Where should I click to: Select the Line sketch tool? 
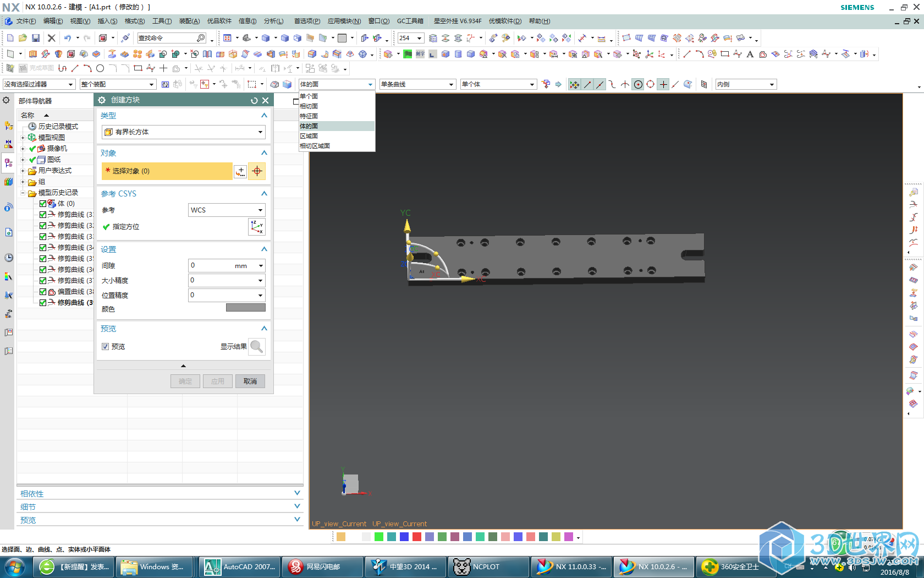coord(75,68)
